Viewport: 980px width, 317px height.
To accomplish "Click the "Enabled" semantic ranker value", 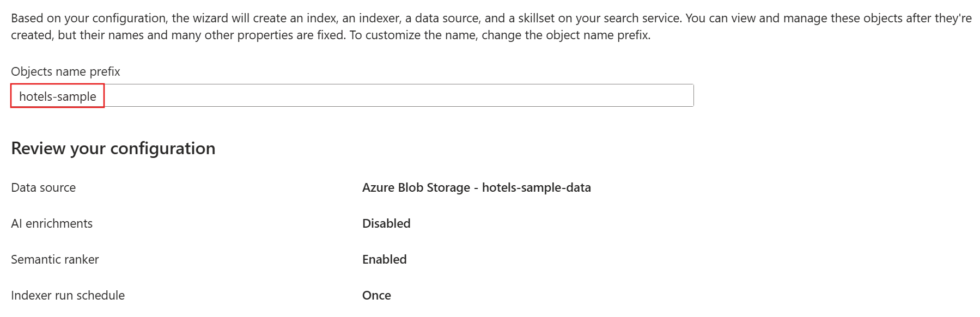I will click(x=384, y=259).
